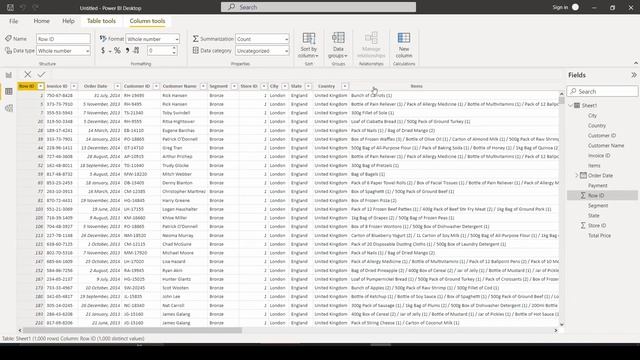Switch to Report view icon
The height and width of the screenshot is (360, 640).
point(9,75)
